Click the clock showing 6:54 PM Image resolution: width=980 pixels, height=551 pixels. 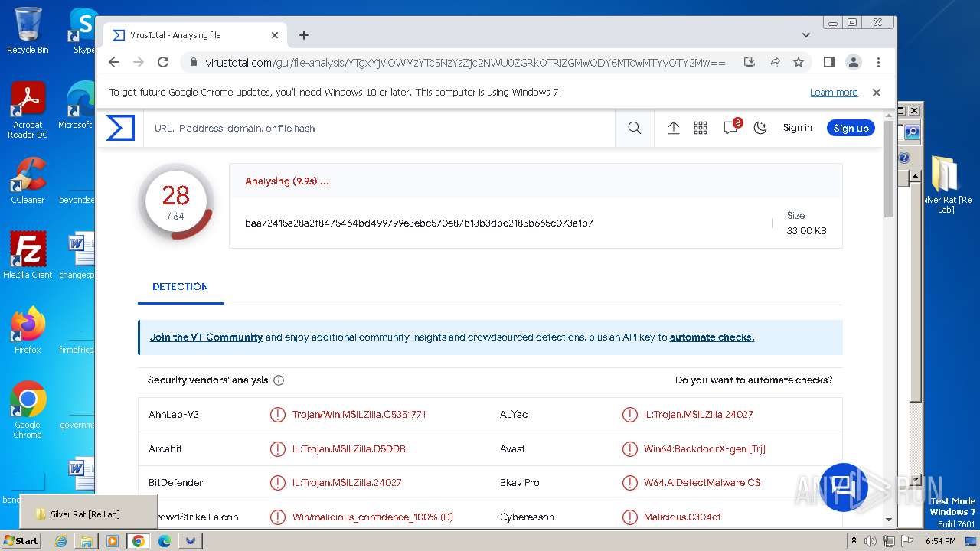[941, 541]
